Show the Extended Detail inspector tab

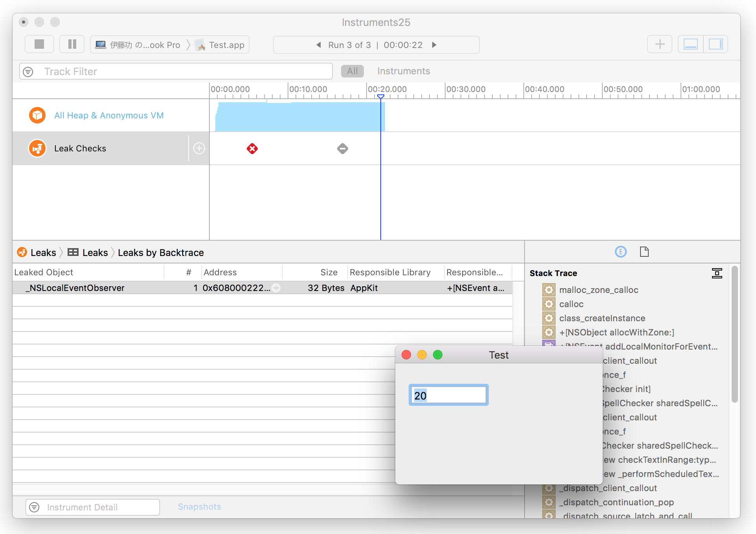620,252
